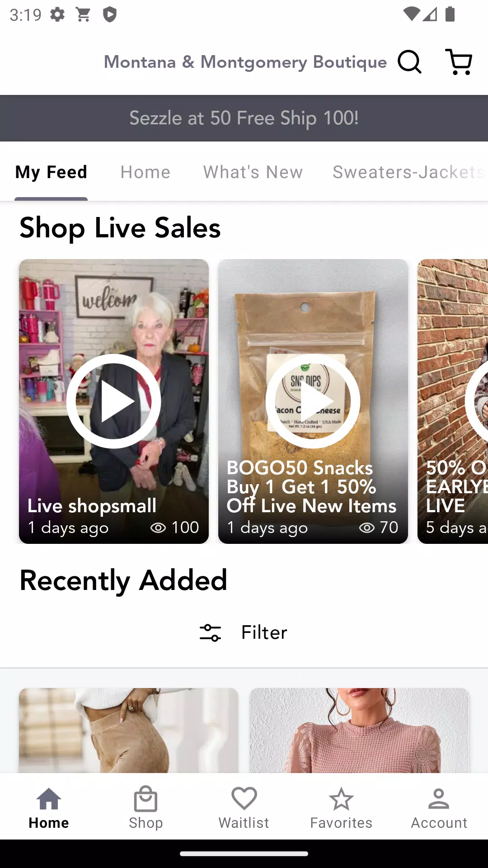The image size is (488, 868).
Task: Select the My Feed tab
Action: click(x=51, y=172)
